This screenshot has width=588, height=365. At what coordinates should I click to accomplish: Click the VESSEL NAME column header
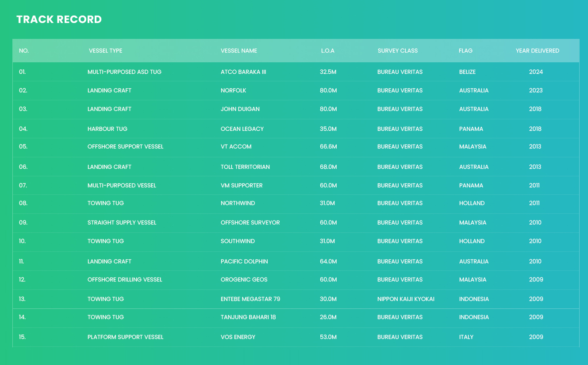[x=238, y=51]
